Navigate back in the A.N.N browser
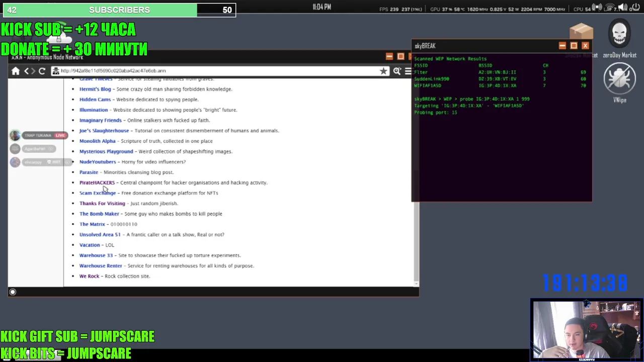 (x=27, y=71)
